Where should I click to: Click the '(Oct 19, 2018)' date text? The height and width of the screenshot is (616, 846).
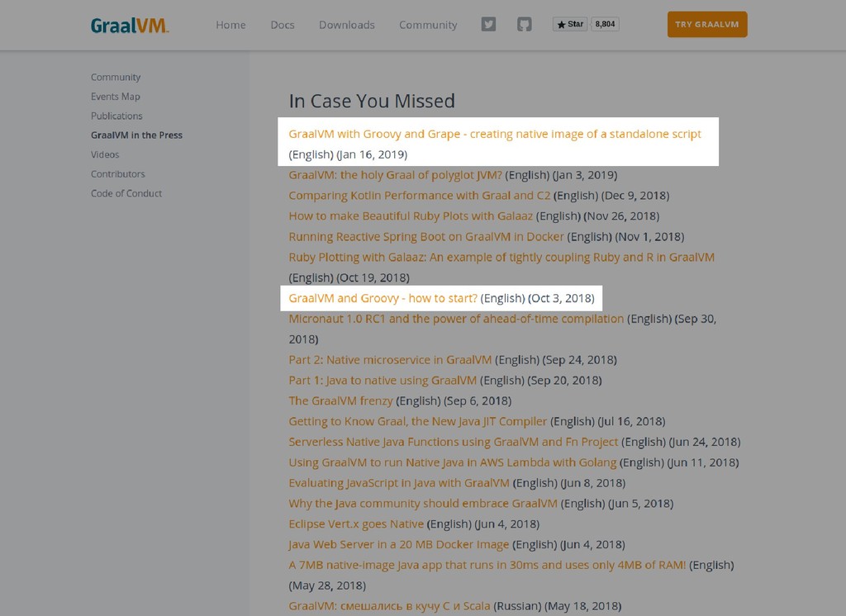click(373, 277)
